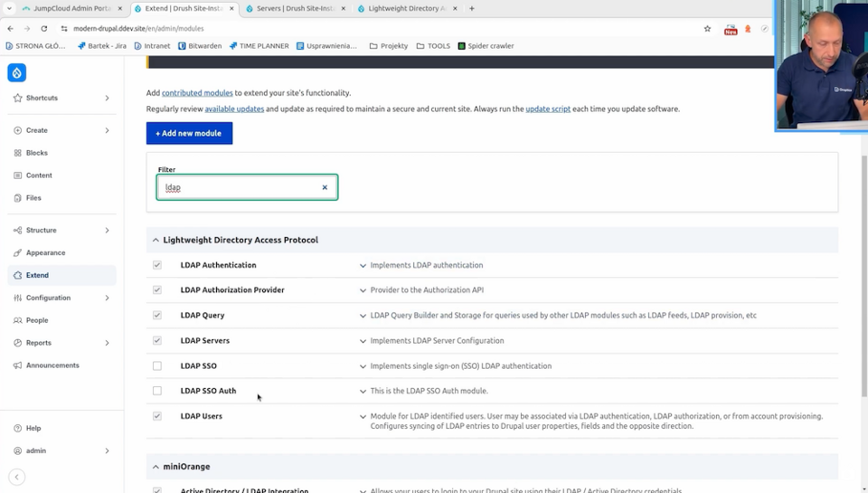Click the vertical page scrollbar

(x=864, y=277)
